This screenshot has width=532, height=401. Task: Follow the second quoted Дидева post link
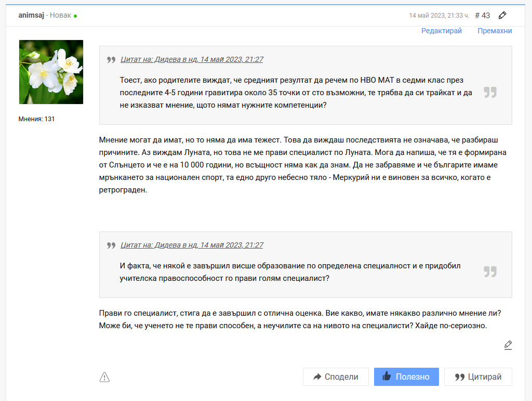pos(192,245)
